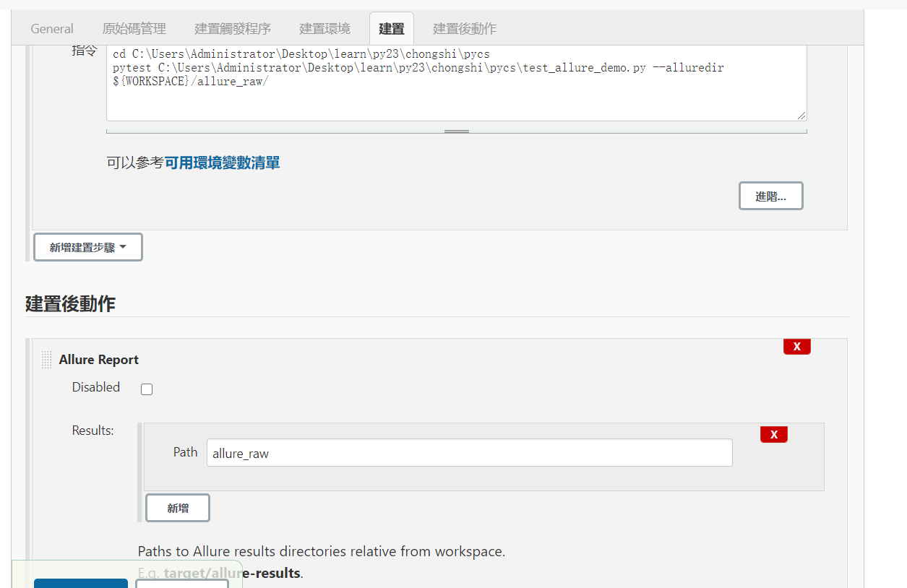This screenshot has width=907, height=588.
Task: Click into the command textarea
Action: [x=457, y=82]
